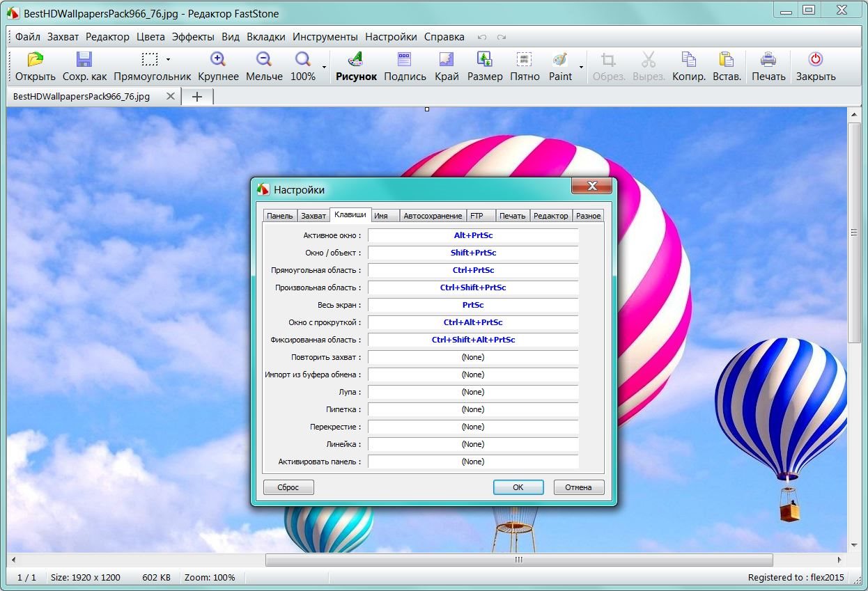Expand the dropdown arrow next to Paint
Screen dimensions: 868x591
[x=581, y=68]
